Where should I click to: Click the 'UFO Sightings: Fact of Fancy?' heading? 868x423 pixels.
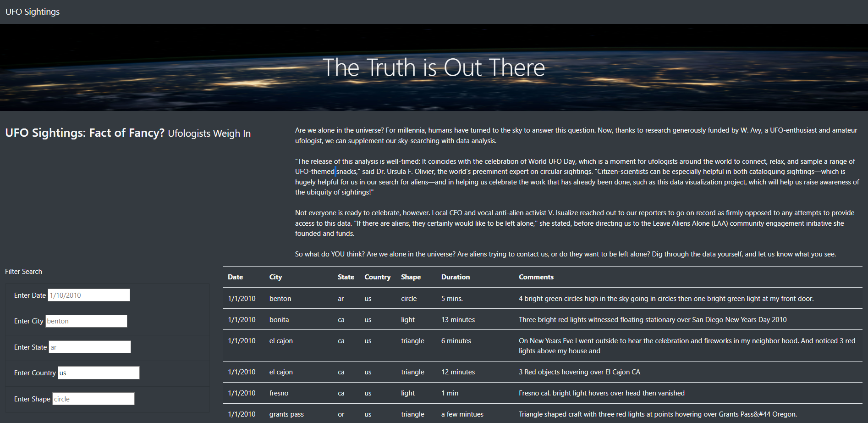84,133
